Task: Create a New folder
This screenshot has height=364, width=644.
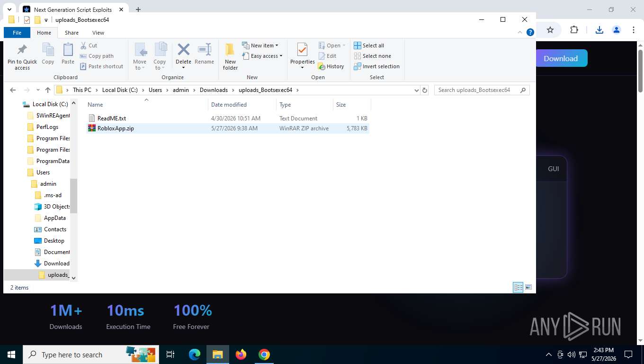Action: [230, 57]
